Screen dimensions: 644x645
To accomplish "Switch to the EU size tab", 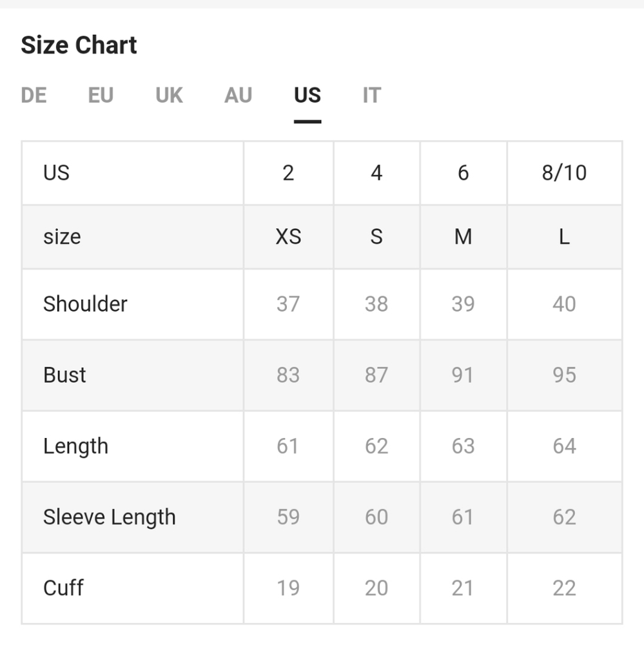I will [101, 95].
